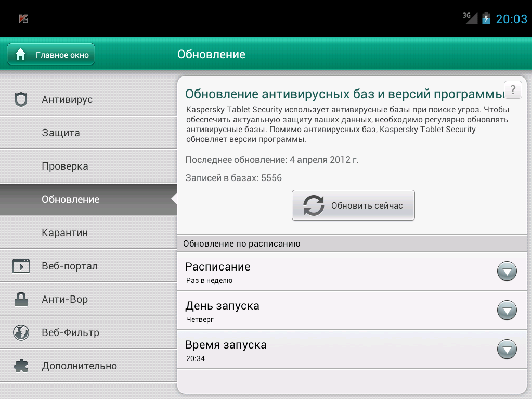Select Антивирус in the sidebar
532x399 pixels.
coord(88,99)
